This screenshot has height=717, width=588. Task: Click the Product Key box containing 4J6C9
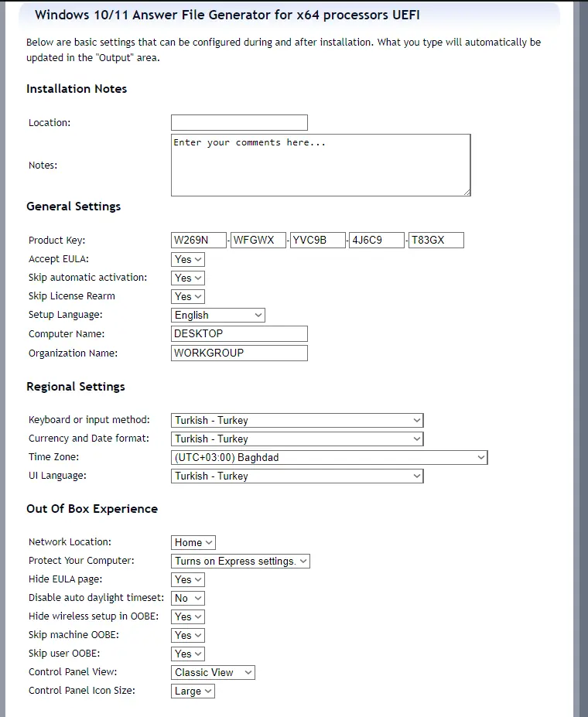pyautogui.click(x=377, y=240)
